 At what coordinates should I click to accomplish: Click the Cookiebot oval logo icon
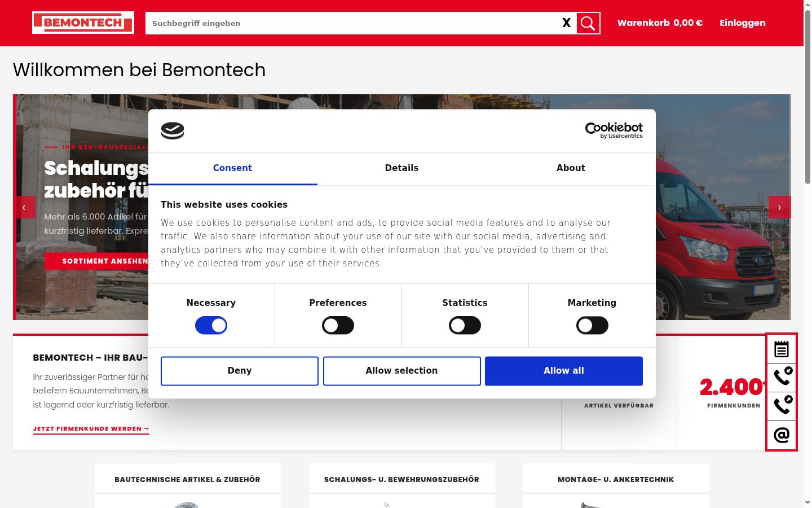click(173, 131)
